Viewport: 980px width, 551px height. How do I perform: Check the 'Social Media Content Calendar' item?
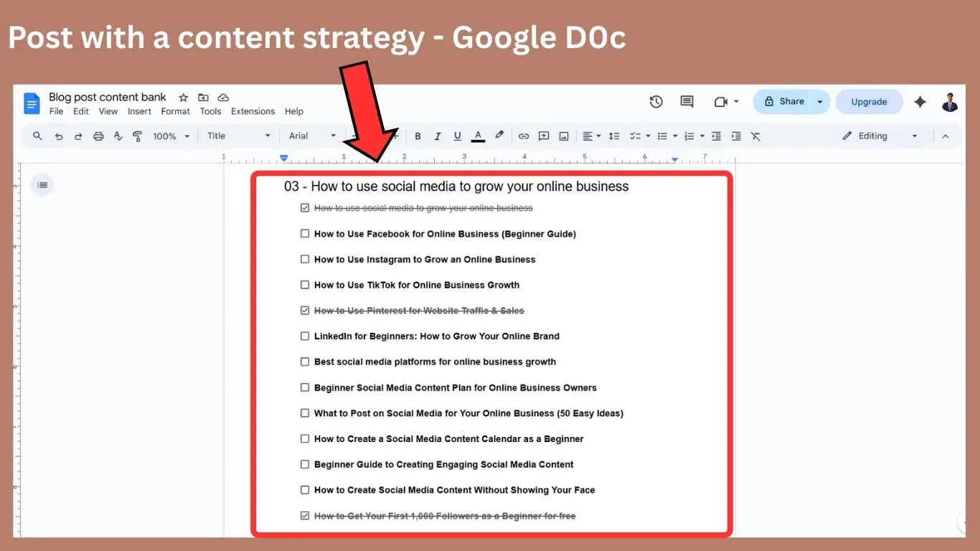point(305,438)
